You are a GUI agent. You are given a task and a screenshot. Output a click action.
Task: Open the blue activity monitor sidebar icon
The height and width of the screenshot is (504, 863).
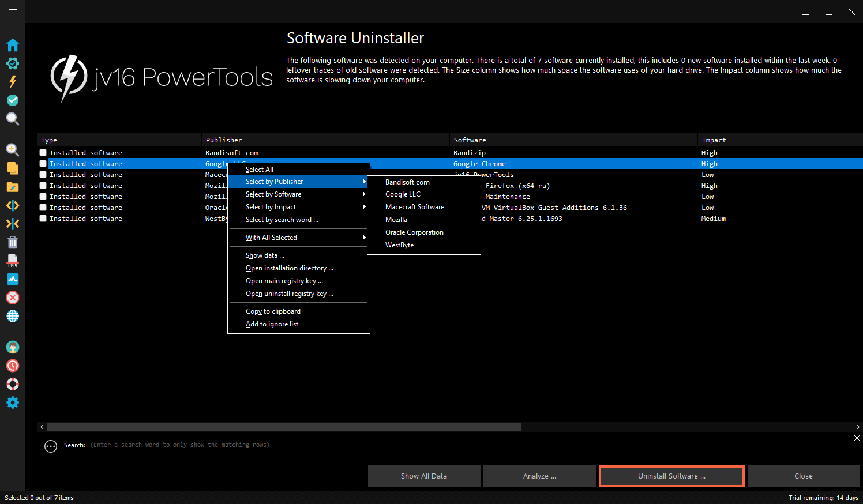pyautogui.click(x=13, y=279)
